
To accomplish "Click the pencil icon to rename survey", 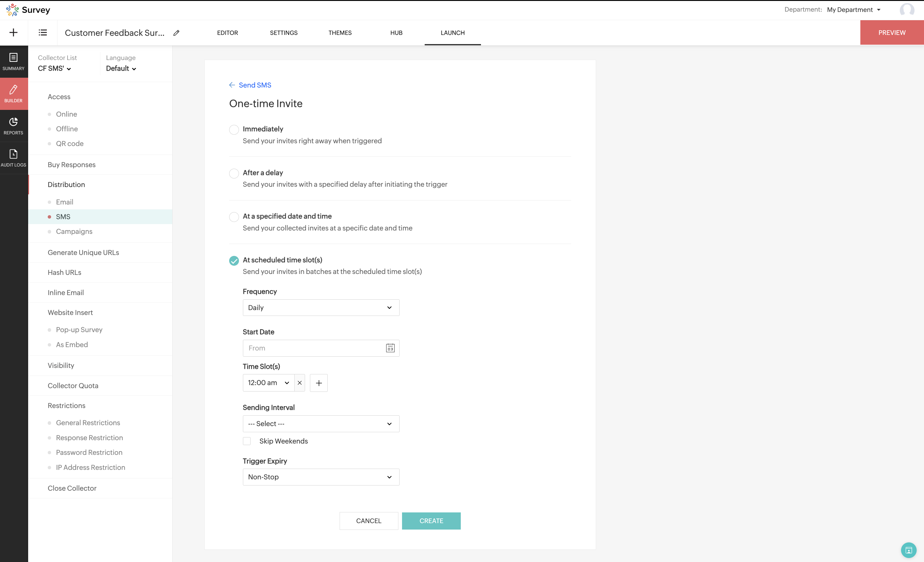I will (176, 33).
